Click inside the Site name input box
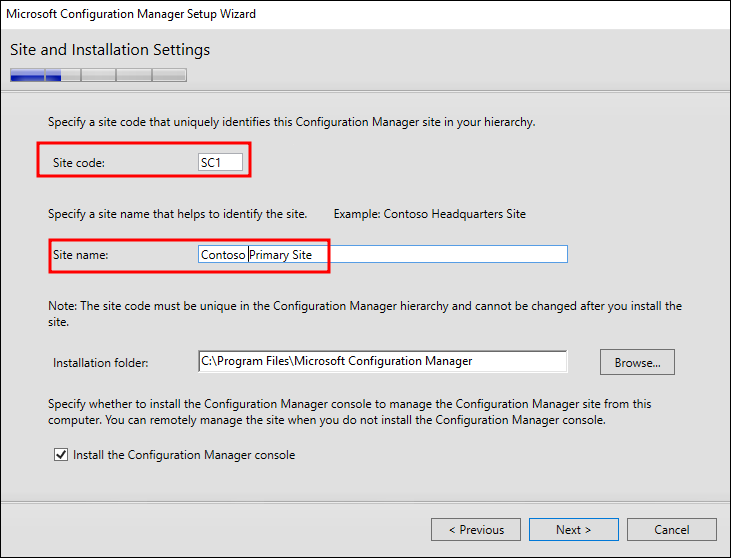 (x=382, y=255)
